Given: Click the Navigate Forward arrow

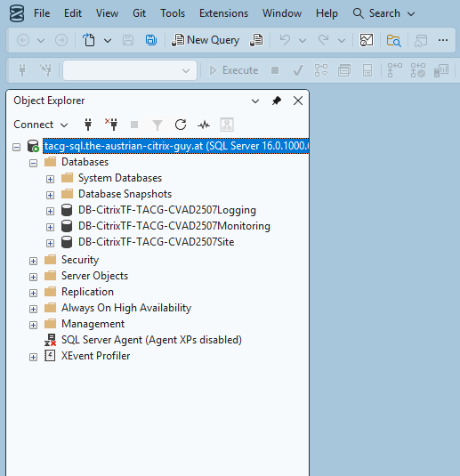Looking at the screenshot, I should (61, 40).
